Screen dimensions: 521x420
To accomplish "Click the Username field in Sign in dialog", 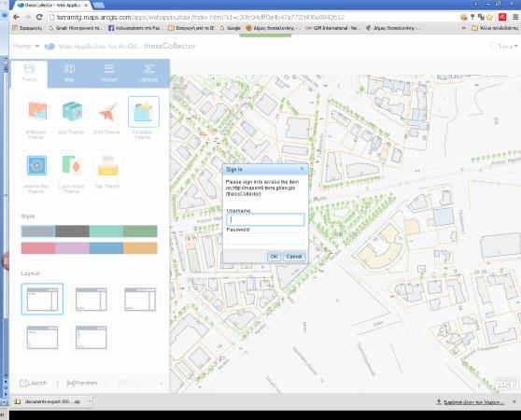I will 265,219.
